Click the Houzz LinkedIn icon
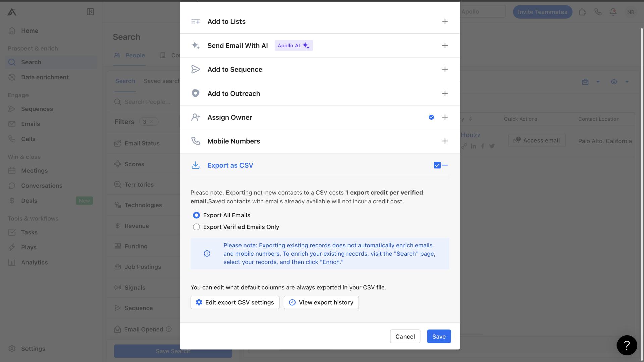Viewport: 644px width, 362px height. tap(473, 146)
